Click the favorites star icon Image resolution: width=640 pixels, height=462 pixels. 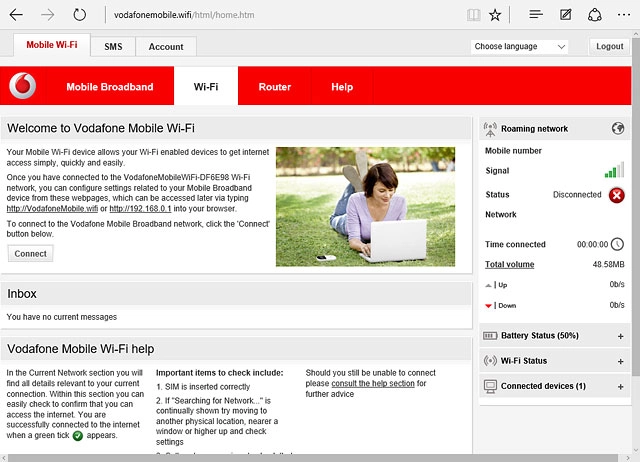495,16
